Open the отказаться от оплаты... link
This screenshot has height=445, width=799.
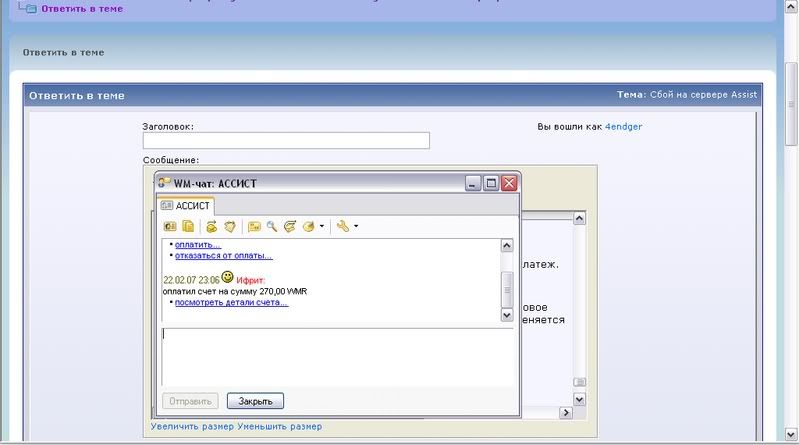pos(224,255)
